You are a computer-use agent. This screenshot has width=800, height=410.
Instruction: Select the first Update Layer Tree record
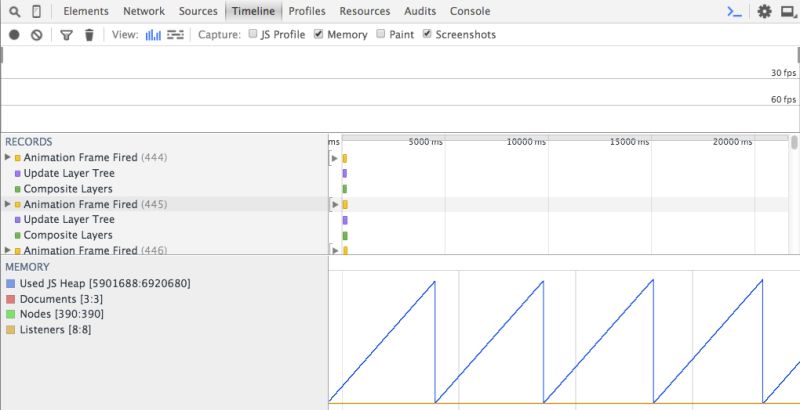(x=69, y=173)
